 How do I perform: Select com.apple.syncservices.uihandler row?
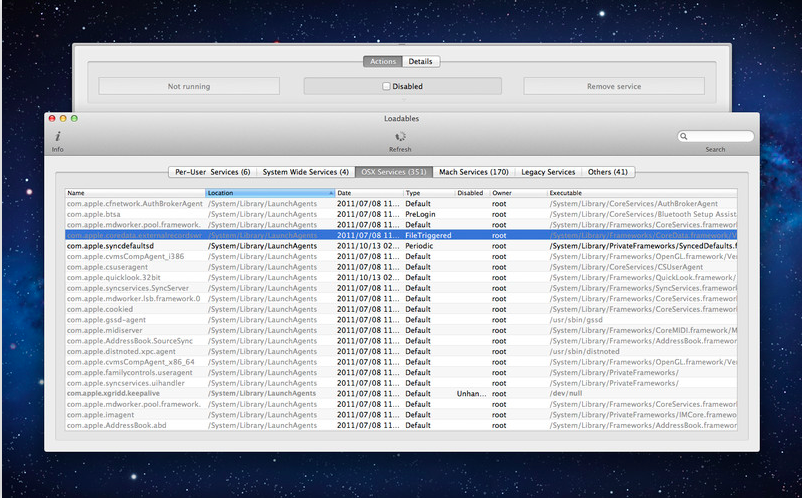401,383
